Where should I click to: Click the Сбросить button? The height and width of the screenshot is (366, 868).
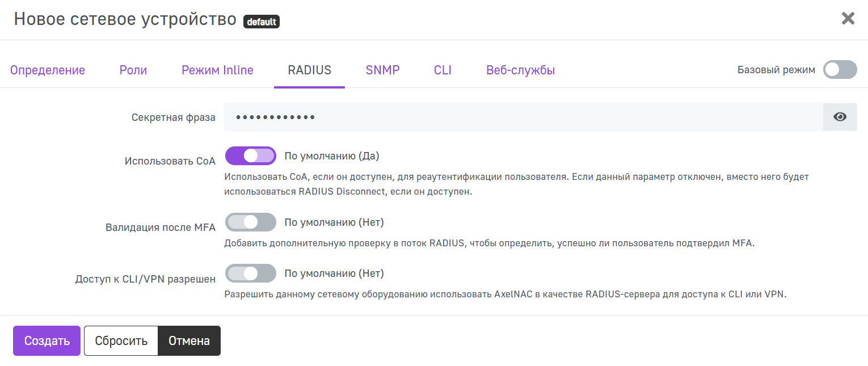point(121,341)
